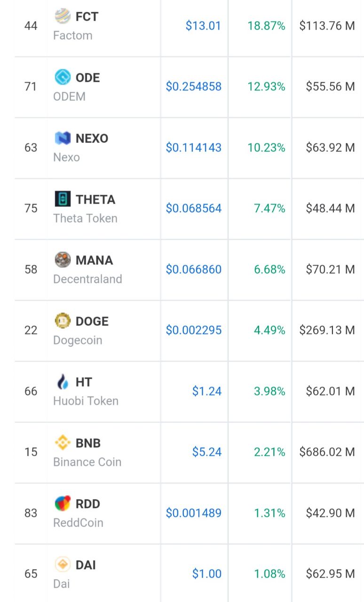Screen dimensions: 364x602
Task: Open the DOGE price $0.002295 link
Action: click(x=193, y=330)
